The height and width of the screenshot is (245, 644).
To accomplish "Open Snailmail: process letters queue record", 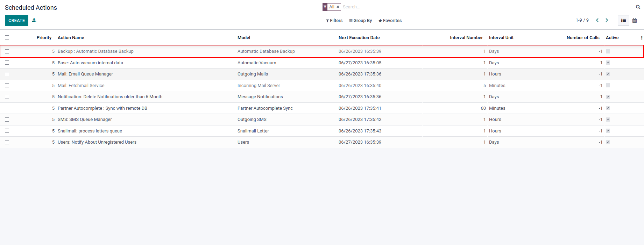I will pyautogui.click(x=90, y=131).
